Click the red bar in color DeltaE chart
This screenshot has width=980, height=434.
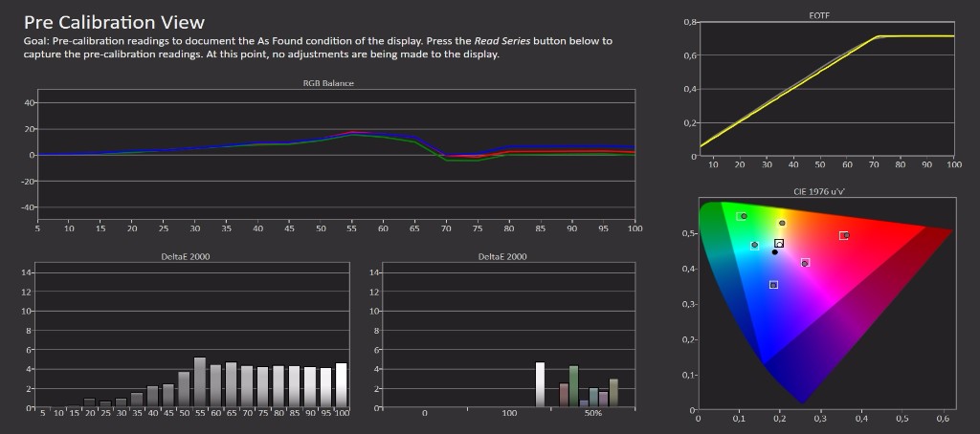pyautogui.click(x=564, y=395)
